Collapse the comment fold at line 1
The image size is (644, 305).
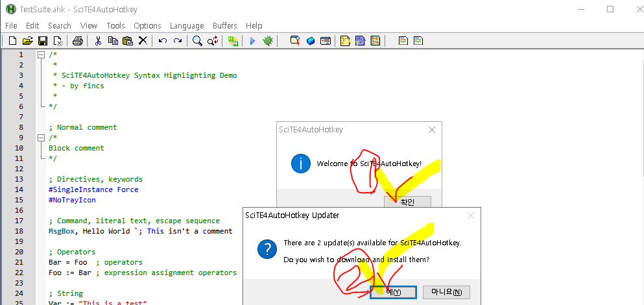[x=41, y=55]
